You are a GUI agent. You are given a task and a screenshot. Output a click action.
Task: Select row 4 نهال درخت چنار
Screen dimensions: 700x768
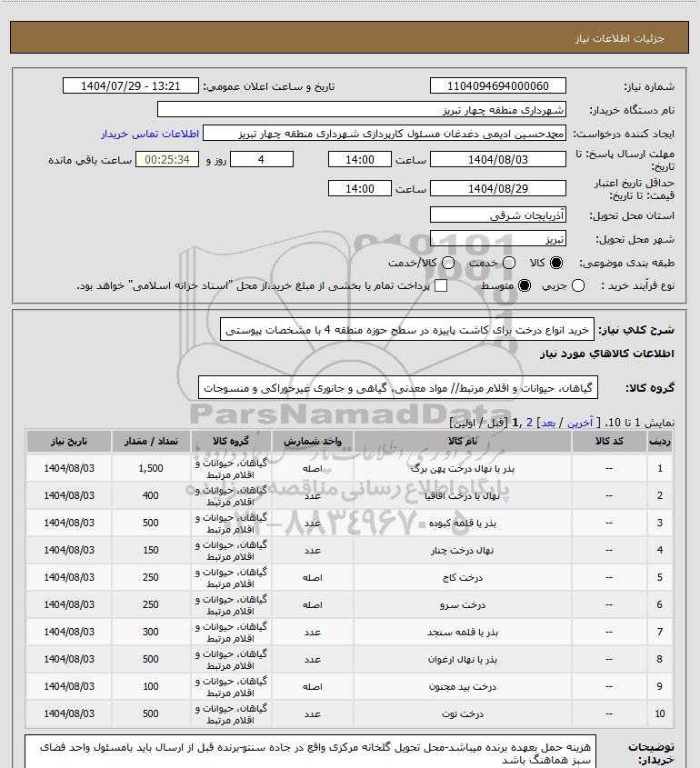pos(350,550)
